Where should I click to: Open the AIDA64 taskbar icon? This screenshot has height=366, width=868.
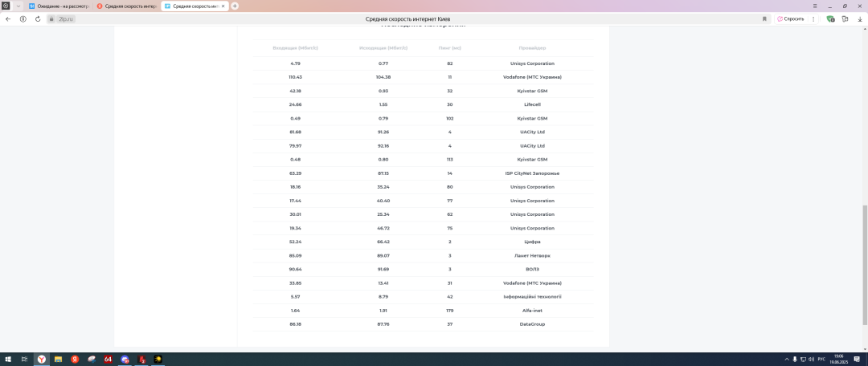tap(108, 360)
